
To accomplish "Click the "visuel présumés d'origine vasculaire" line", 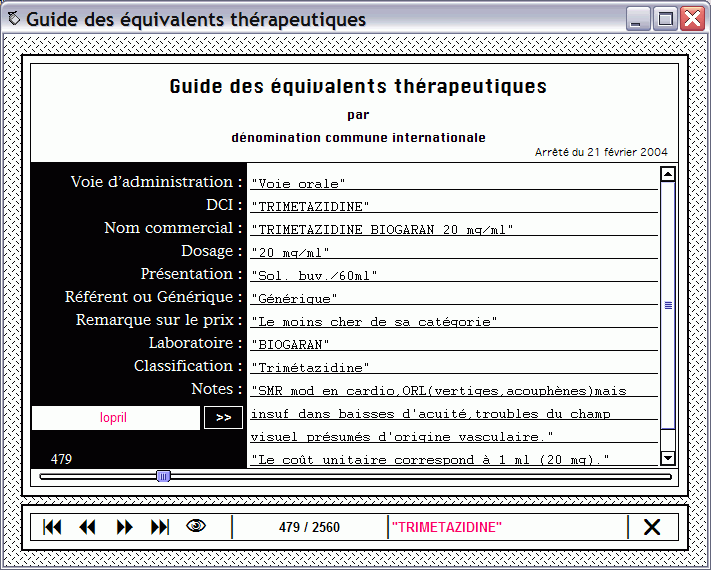I will coord(454,437).
